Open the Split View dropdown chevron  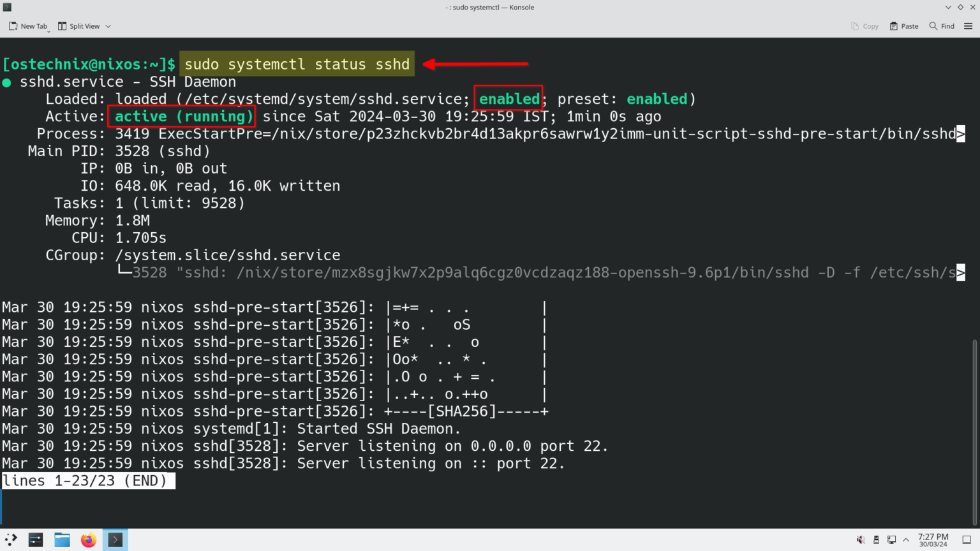(108, 26)
